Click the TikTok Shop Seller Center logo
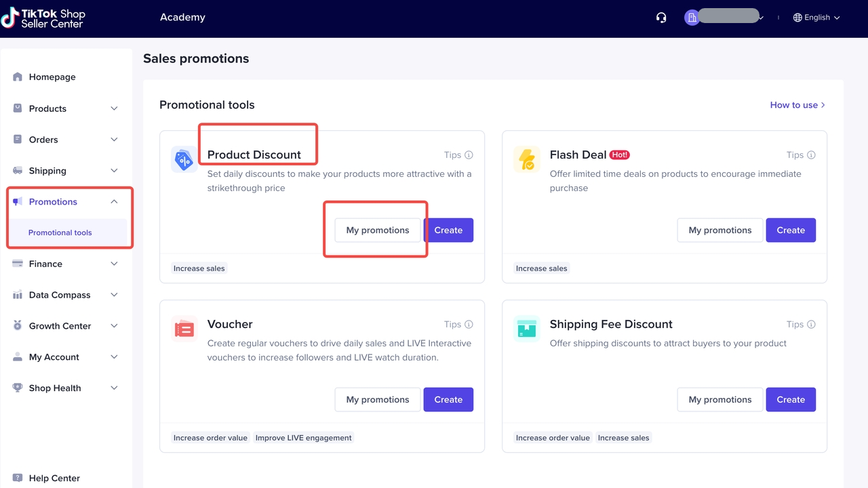Image resolution: width=868 pixels, height=488 pixels. coord(43,18)
